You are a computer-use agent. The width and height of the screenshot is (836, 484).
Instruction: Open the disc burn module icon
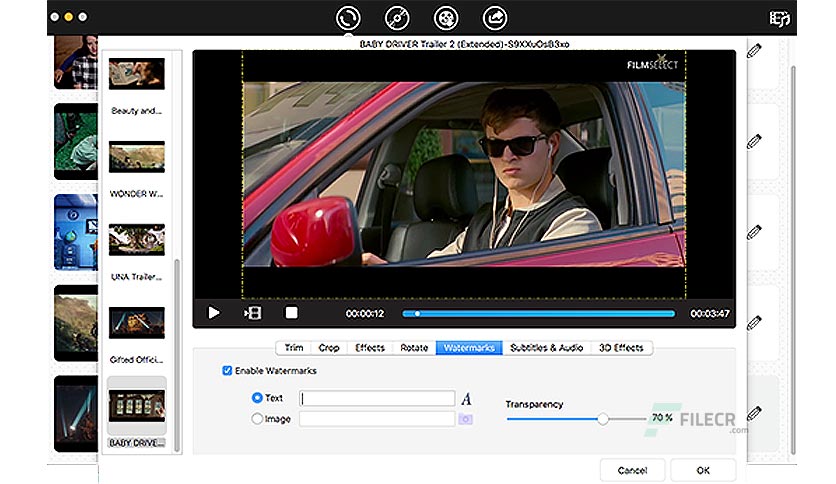click(397, 18)
